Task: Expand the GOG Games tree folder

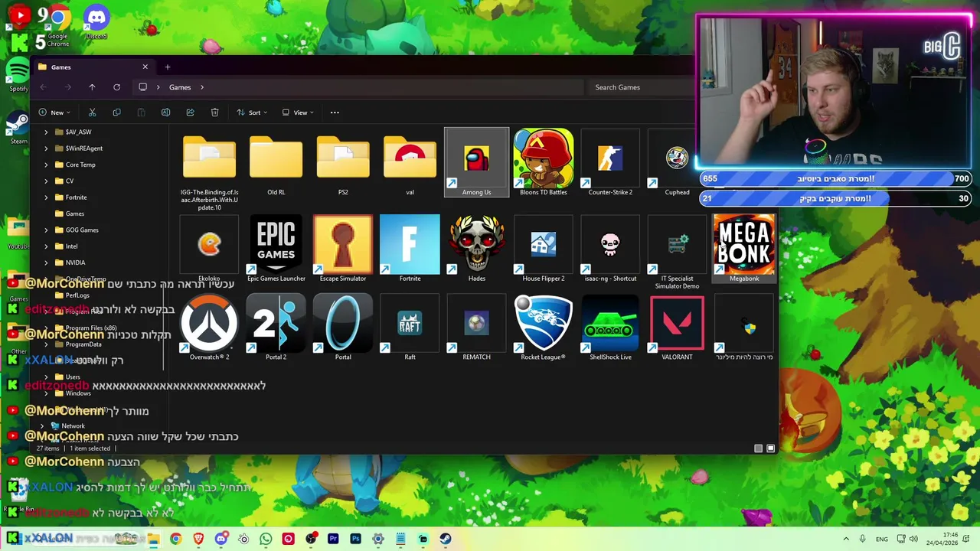Action: tap(46, 230)
